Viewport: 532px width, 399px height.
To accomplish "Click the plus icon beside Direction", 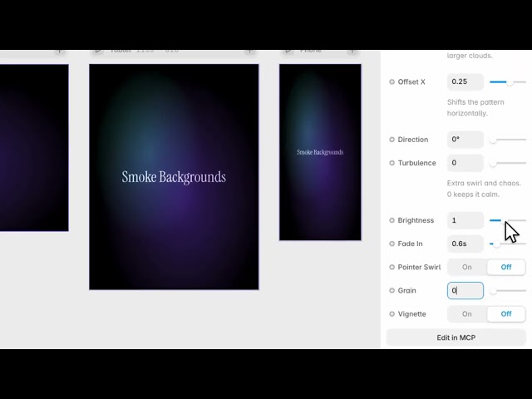I will [x=392, y=140].
